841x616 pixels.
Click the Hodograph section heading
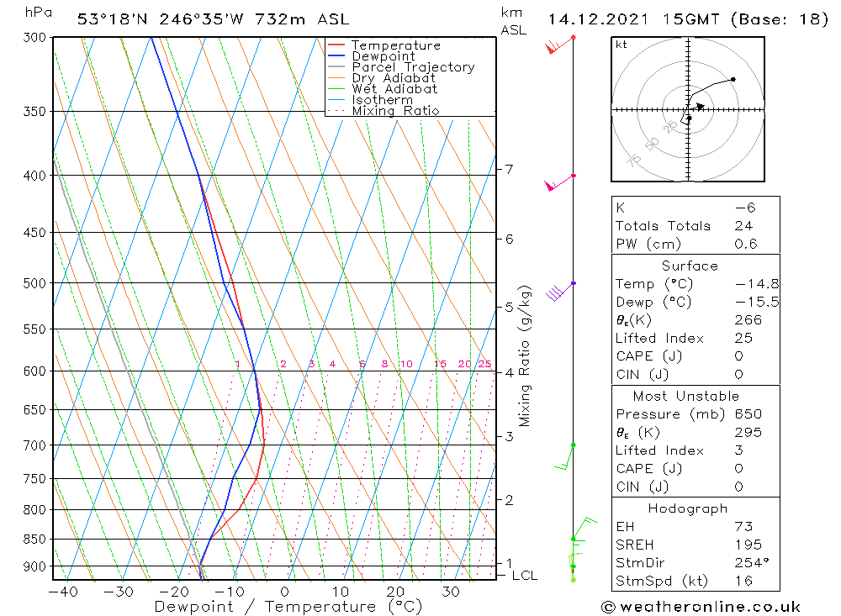pyautogui.click(x=688, y=508)
